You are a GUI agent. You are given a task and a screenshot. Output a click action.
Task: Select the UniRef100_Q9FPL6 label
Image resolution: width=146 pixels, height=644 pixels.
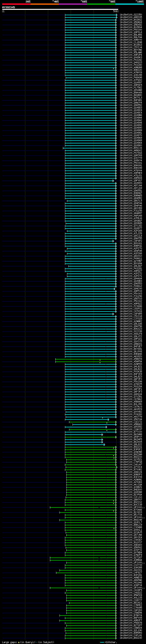click(131, 32)
